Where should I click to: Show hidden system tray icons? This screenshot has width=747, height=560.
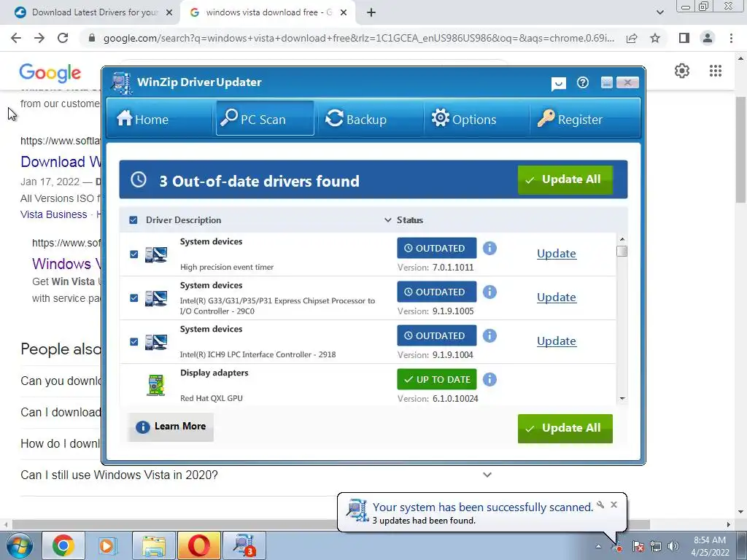point(598,547)
